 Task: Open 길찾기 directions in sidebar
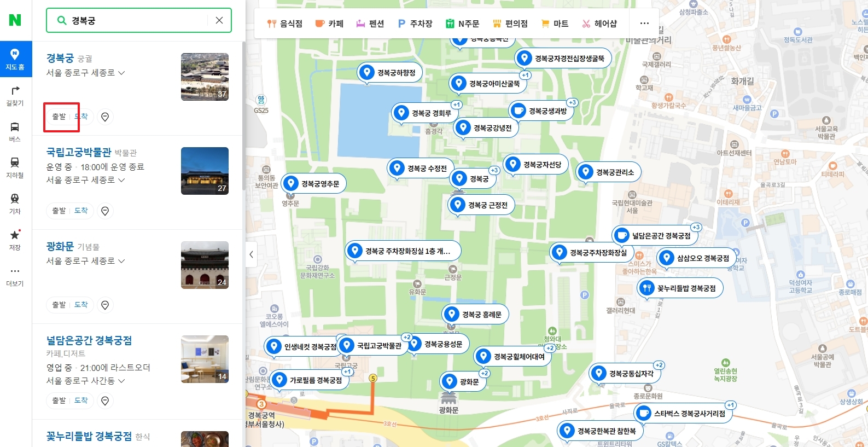click(x=15, y=95)
